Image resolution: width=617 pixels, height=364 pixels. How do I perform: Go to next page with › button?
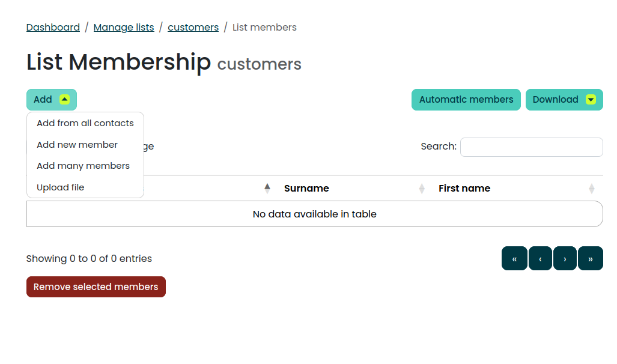point(565,259)
